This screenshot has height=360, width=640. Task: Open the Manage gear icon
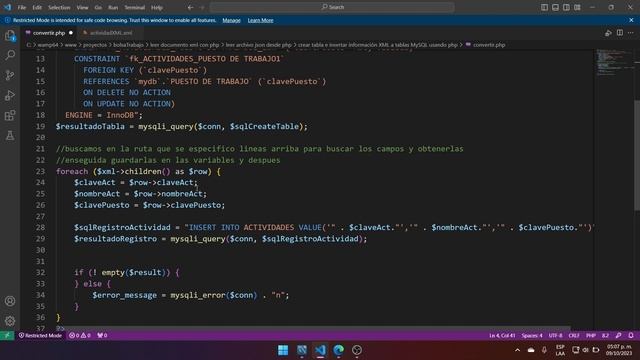pos(10,321)
